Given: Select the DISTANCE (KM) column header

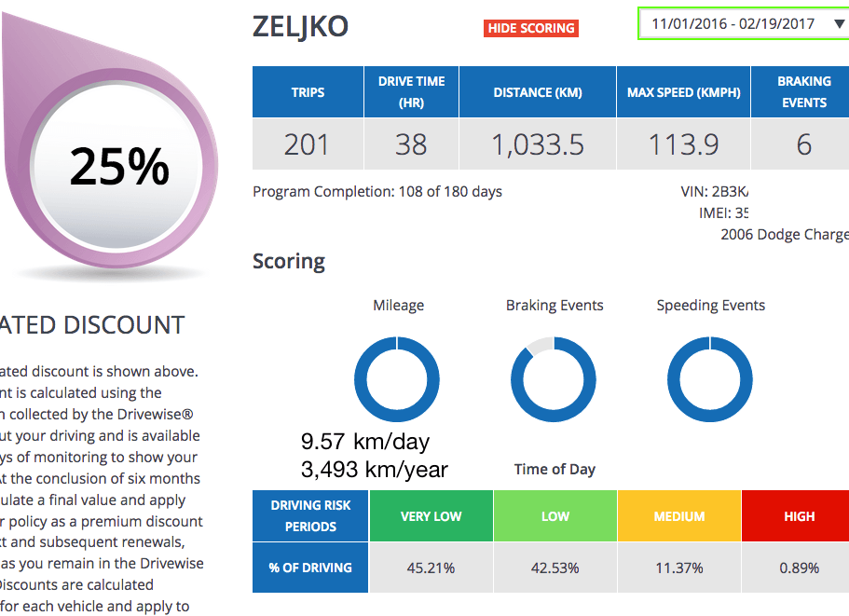Looking at the screenshot, I should click(x=538, y=92).
